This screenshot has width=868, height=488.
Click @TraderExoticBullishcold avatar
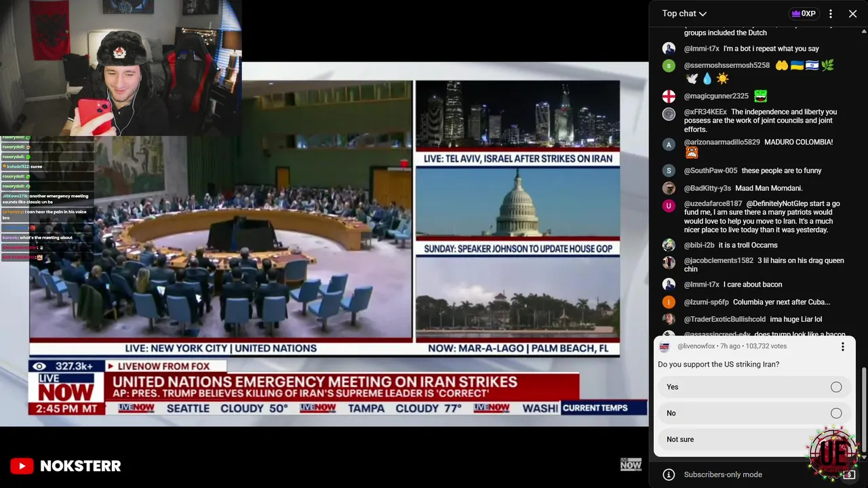coord(669,319)
